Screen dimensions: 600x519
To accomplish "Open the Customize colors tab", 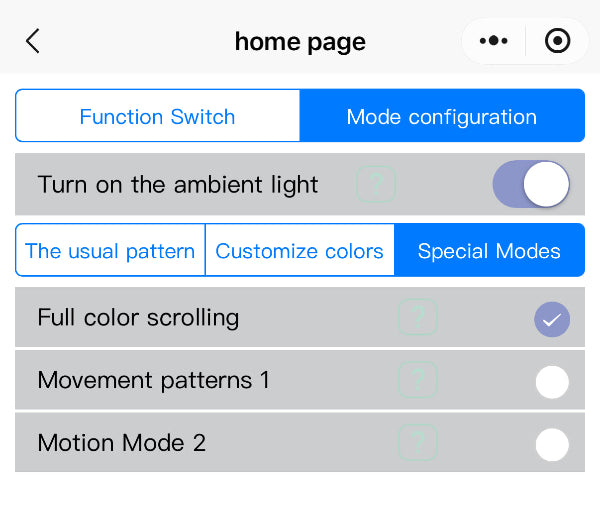I will tap(300, 250).
